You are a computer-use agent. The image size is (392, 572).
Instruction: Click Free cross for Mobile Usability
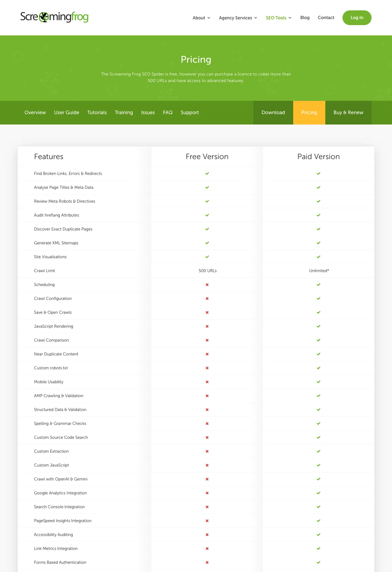coord(207,382)
